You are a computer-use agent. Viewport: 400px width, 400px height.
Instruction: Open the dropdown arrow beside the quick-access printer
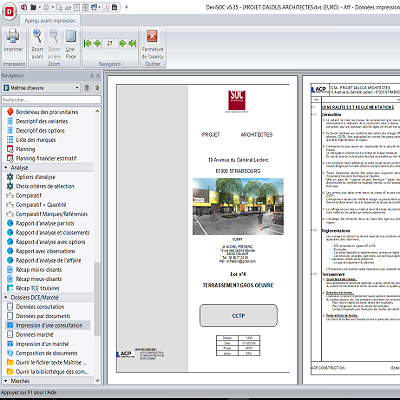tap(52, 7)
